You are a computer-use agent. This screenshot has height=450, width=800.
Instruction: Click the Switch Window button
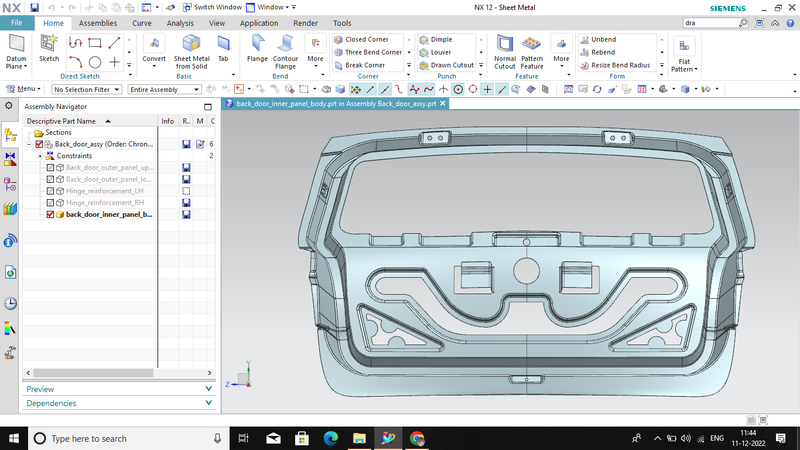click(212, 7)
